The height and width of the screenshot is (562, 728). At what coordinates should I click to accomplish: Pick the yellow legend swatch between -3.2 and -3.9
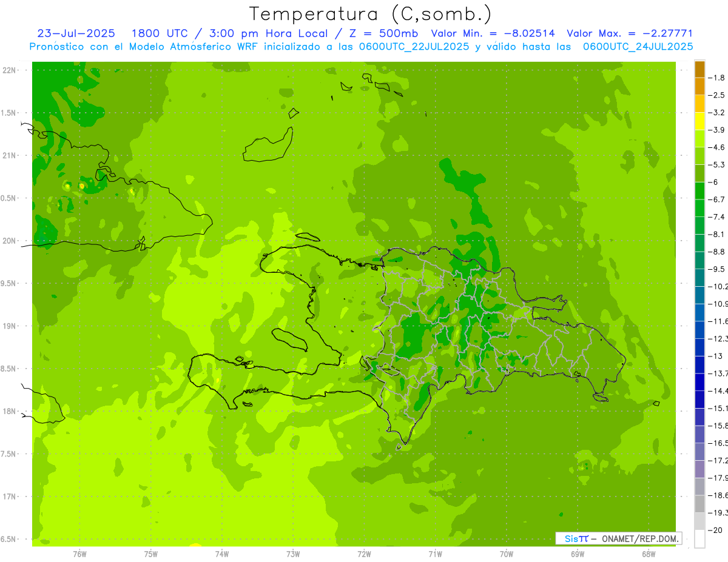[699, 121]
